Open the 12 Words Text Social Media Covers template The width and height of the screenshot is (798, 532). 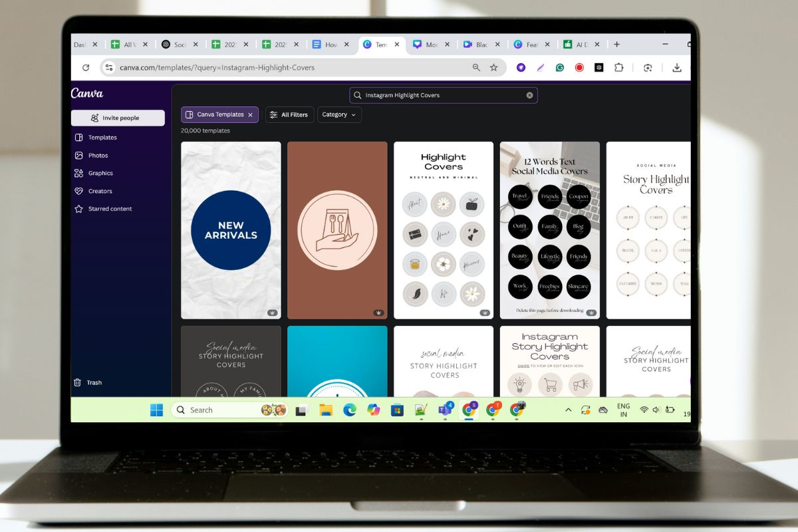pyautogui.click(x=550, y=230)
